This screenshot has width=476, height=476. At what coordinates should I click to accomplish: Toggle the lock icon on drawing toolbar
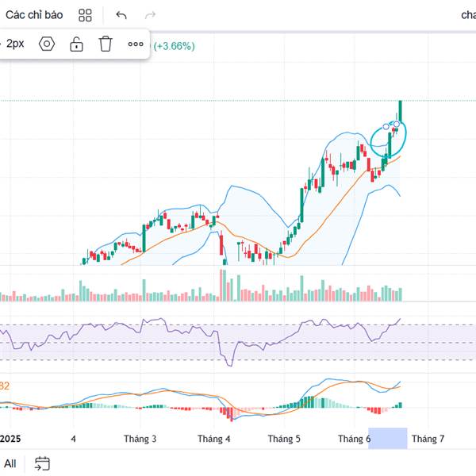pos(76,44)
